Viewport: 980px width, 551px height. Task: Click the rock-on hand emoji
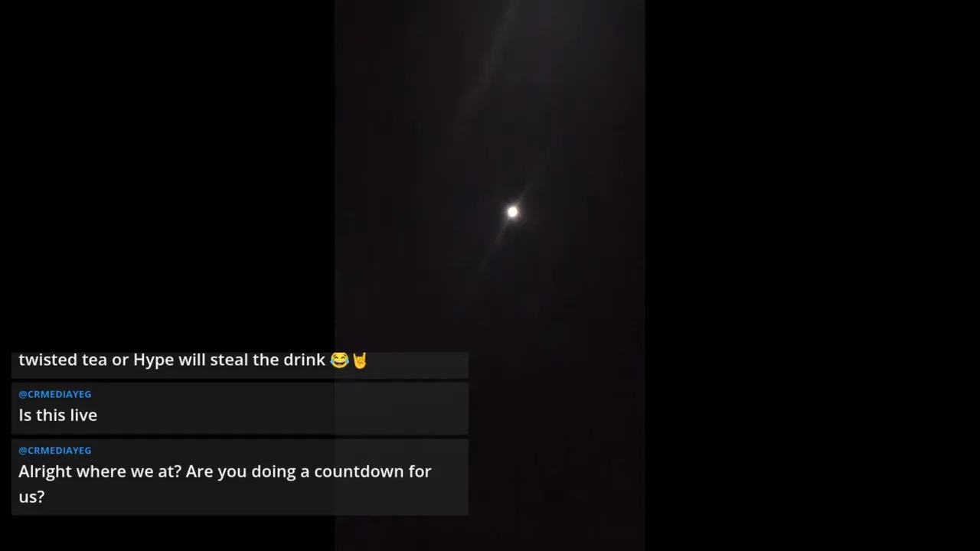360,360
